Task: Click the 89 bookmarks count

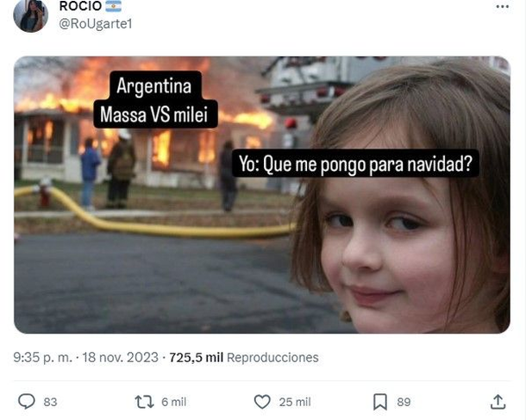Action: tap(404, 402)
